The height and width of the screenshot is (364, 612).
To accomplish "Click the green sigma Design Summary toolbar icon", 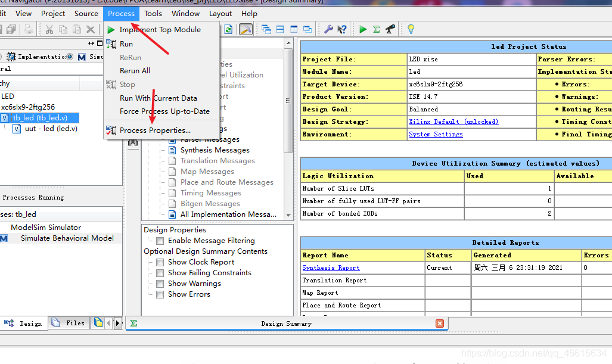I will (x=377, y=29).
